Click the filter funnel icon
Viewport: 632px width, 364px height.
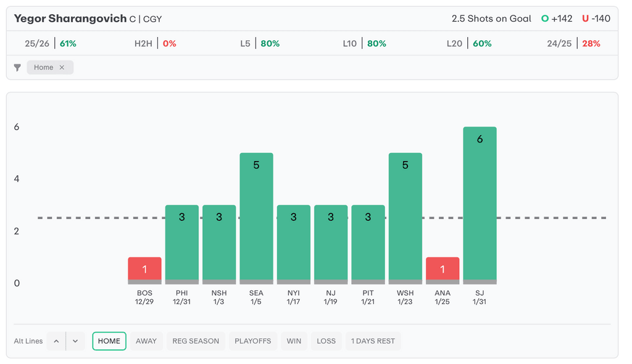tap(17, 68)
